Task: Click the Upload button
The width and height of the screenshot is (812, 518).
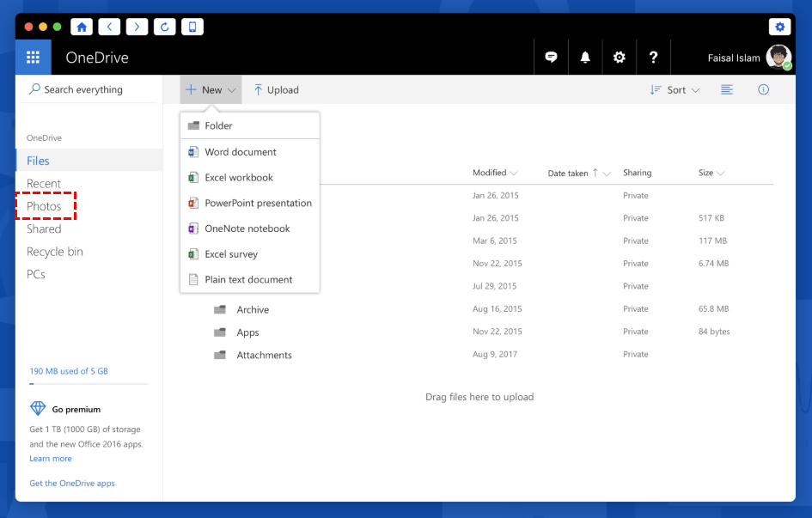Action: (x=276, y=90)
